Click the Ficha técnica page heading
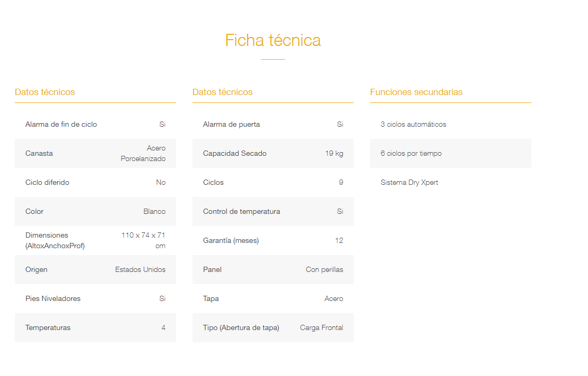Image resolution: width=588 pixels, height=376 pixels. tap(273, 41)
